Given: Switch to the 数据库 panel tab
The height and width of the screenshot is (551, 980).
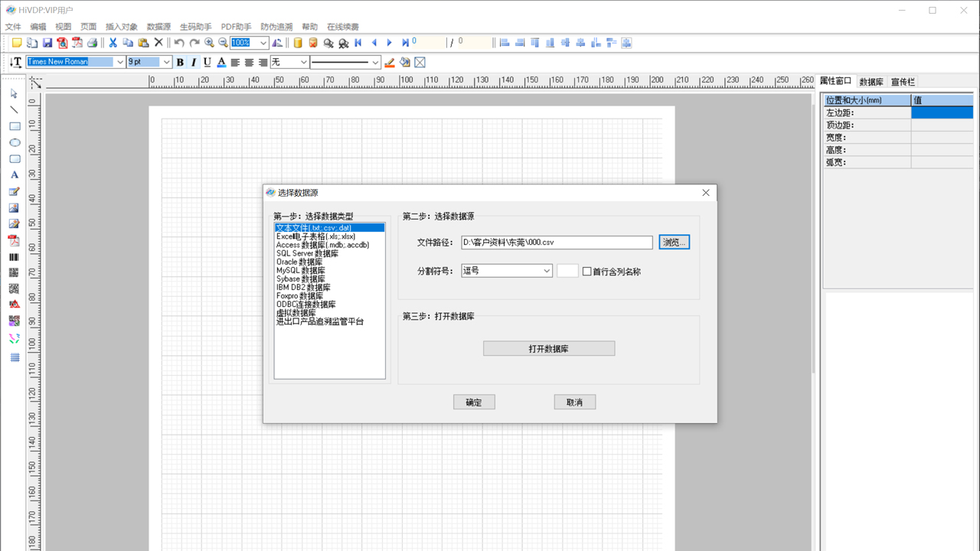Looking at the screenshot, I should coord(871,82).
